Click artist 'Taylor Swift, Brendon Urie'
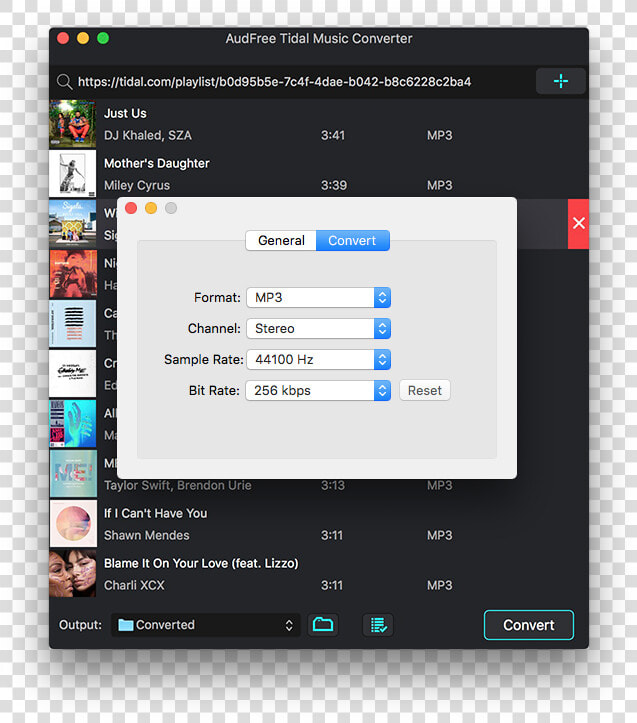 pyautogui.click(x=178, y=486)
